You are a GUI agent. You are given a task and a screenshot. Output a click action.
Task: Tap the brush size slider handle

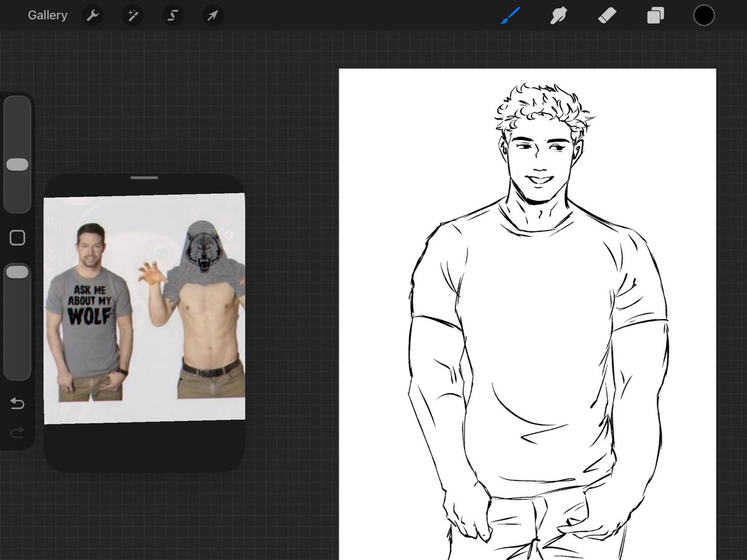pos(17,165)
